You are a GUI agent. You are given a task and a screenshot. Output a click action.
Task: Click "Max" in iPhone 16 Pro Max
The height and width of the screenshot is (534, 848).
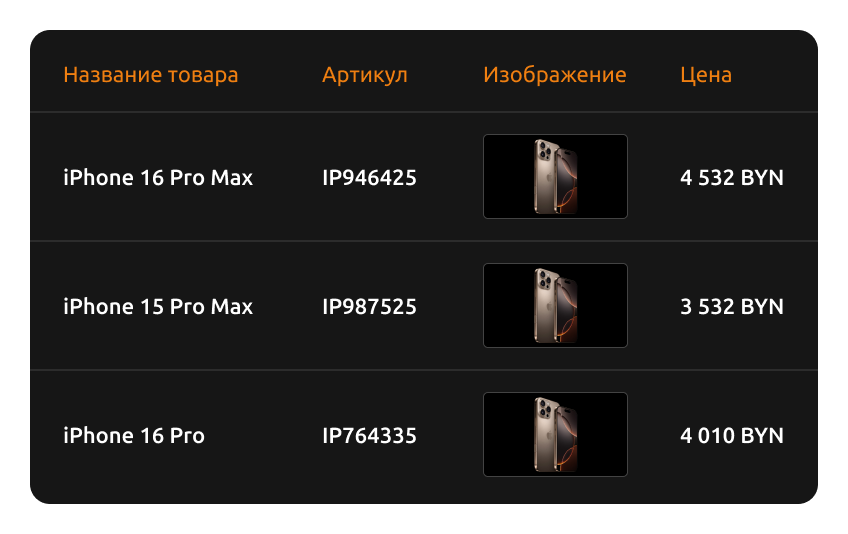point(232,178)
